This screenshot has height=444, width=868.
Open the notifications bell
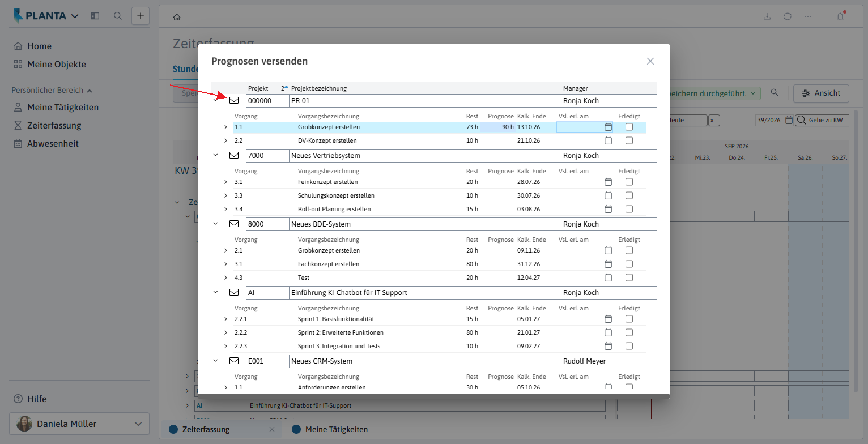tap(841, 16)
